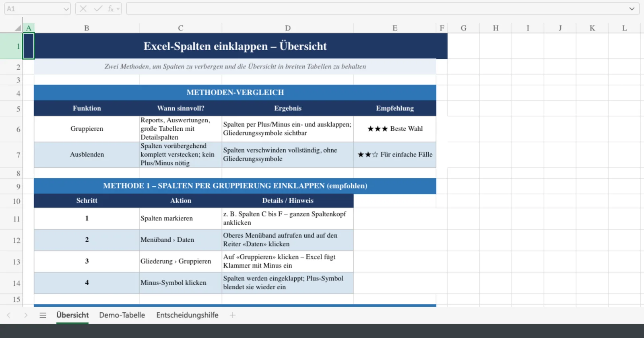Screen dimensions: 644x338
Task: Click title 'Excel-Spalten einklappen – Übersicht'
Action: (x=235, y=46)
